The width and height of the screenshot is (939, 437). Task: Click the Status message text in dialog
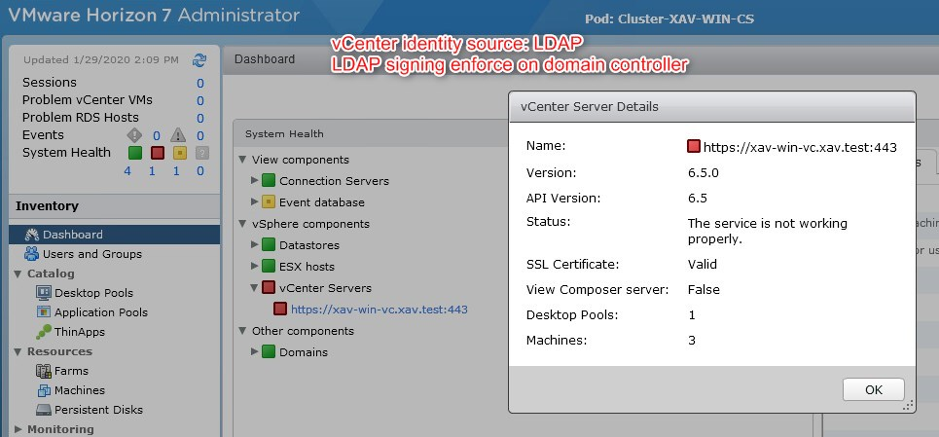767,231
